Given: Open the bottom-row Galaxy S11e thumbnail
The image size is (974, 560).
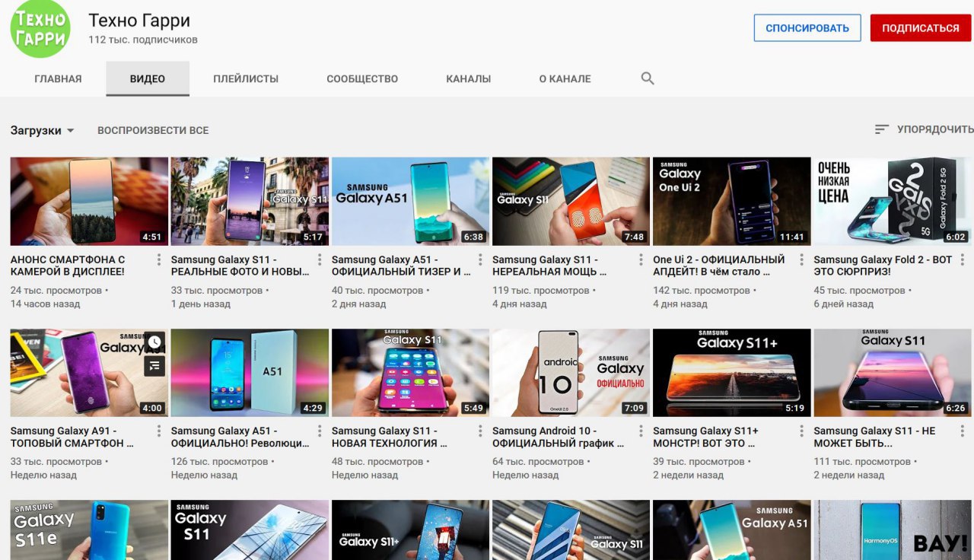Looking at the screenshot, I should pyautogui.click(x=89, y=530).
